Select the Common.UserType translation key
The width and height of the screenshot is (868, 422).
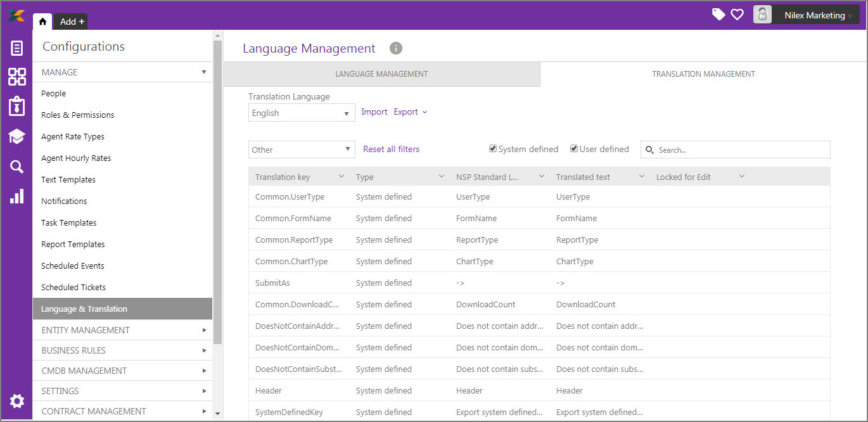click(x=290, y=196)
